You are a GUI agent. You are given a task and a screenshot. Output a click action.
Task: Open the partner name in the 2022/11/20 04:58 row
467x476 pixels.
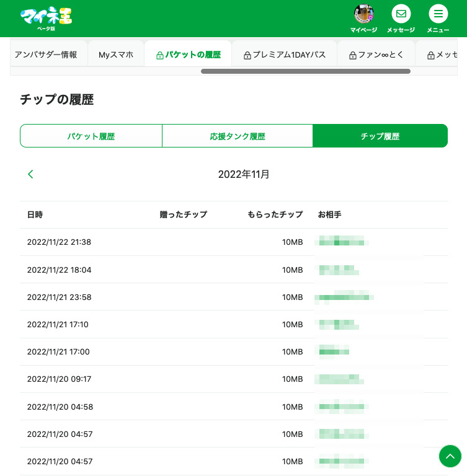coord(342,407)
